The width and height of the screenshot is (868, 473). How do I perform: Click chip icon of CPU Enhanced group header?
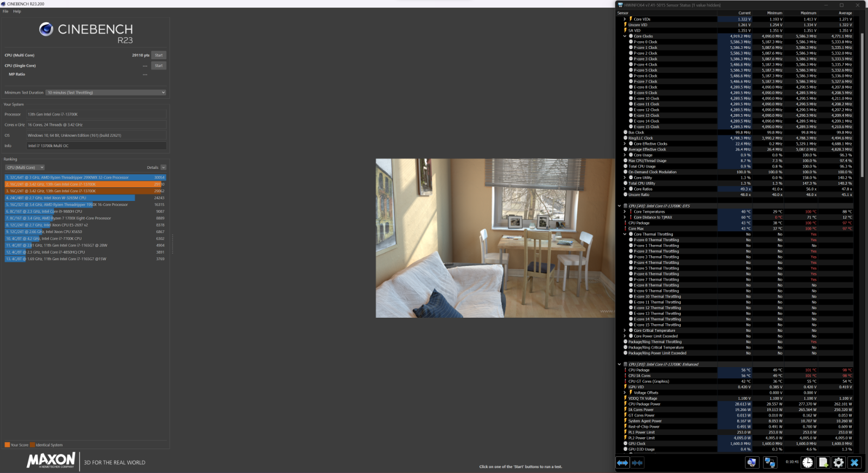tap(626, 364)
